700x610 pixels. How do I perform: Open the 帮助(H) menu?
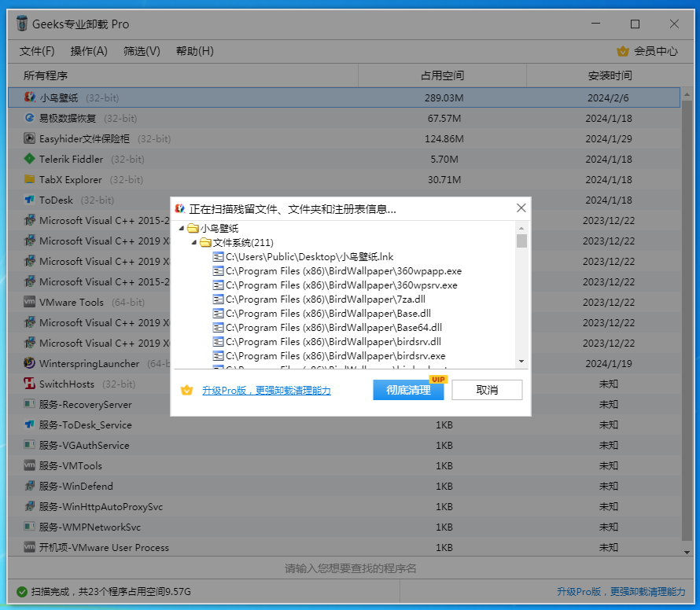[194, 51]
